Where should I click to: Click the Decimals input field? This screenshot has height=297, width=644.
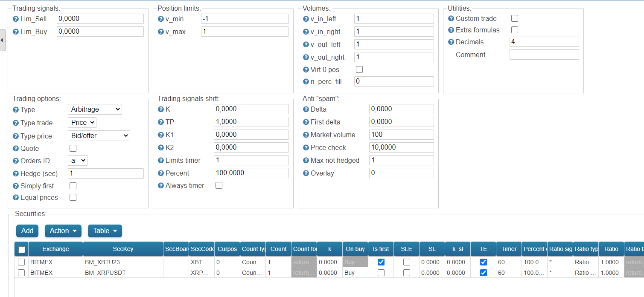pos(544,42)
